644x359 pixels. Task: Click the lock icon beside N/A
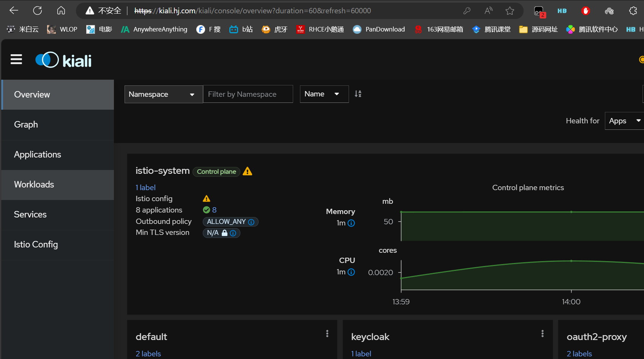tap(224, 233)
